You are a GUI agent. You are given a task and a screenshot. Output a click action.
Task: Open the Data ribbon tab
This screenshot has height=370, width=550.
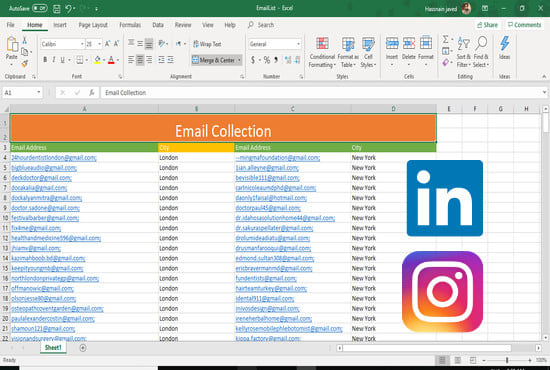[158, 25]
